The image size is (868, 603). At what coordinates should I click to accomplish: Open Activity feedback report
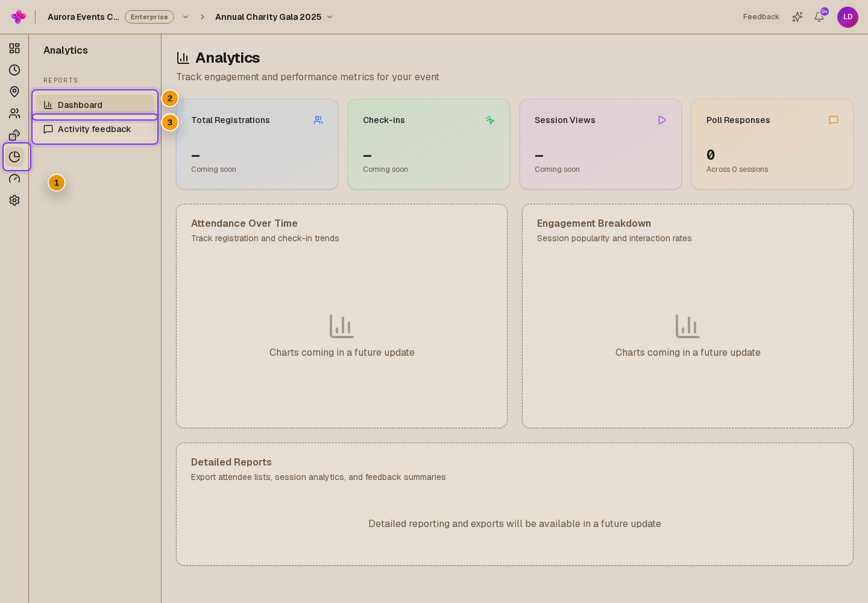point(95,129)
